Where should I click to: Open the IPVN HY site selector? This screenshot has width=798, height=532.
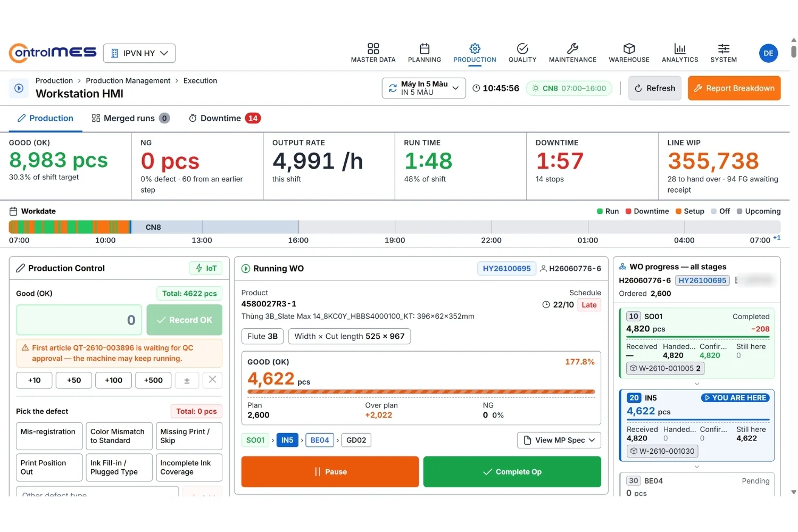coord(139,53)
